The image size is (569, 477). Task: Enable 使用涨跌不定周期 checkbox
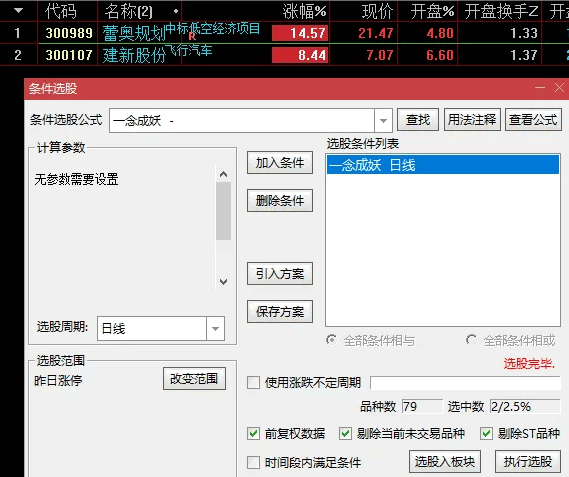253,382
